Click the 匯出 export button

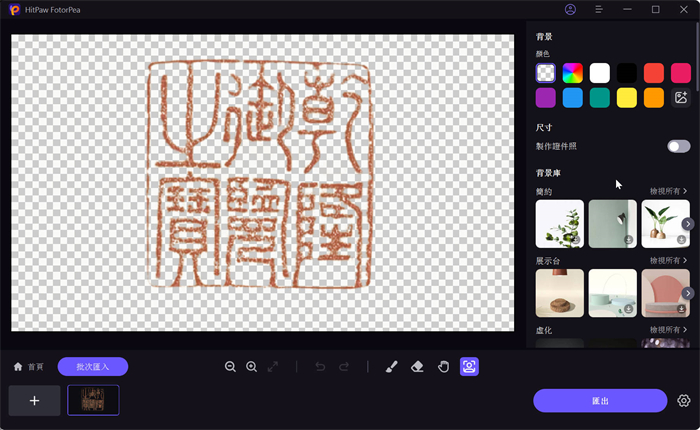tap(600, 401)
